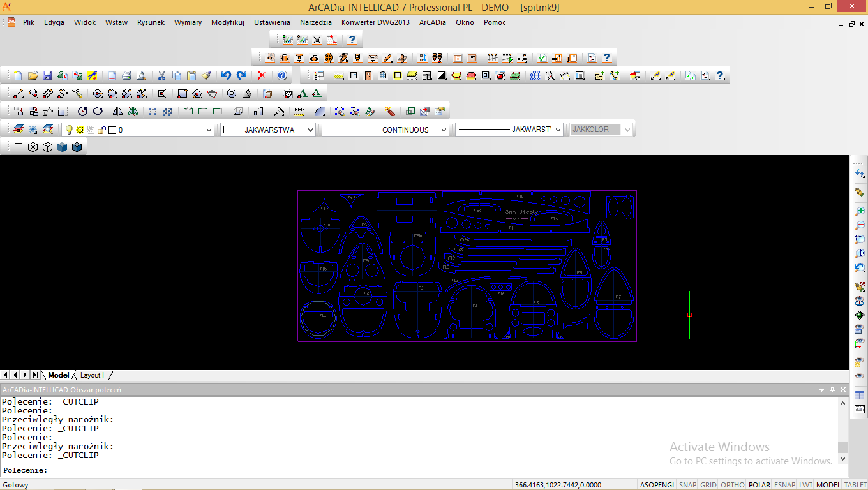Click the red X delete icon
Image resolution: width=868 pixels, height=490 pixels.
(x=261, y=75)
